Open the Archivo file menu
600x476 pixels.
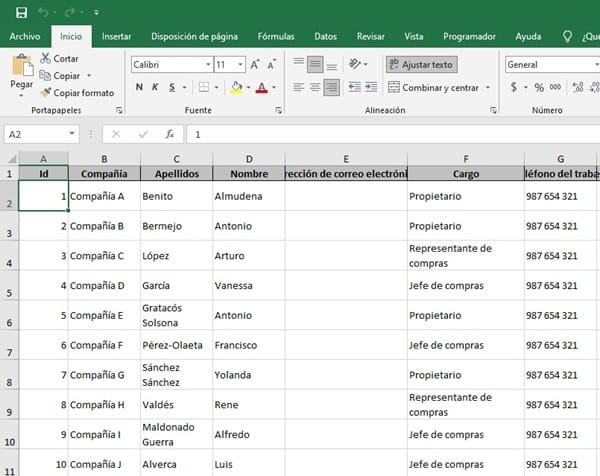click(25, 36)
